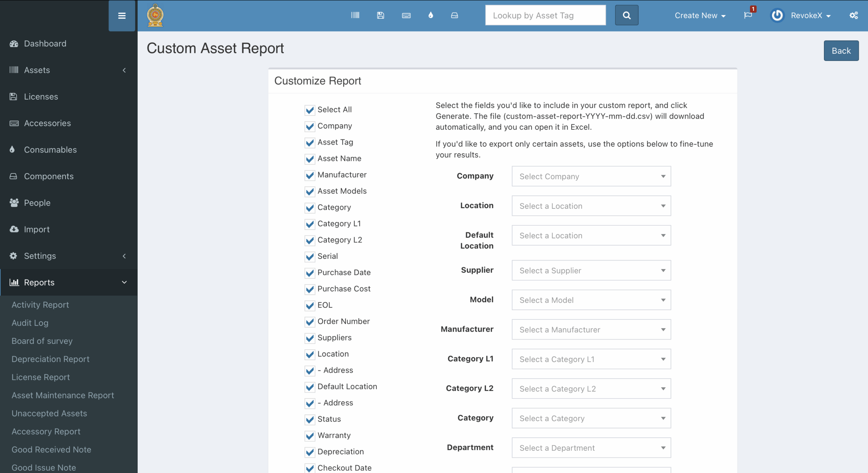
Task: Uncheck the Warranty field checkbox
Action: click(x=310, y=436)
